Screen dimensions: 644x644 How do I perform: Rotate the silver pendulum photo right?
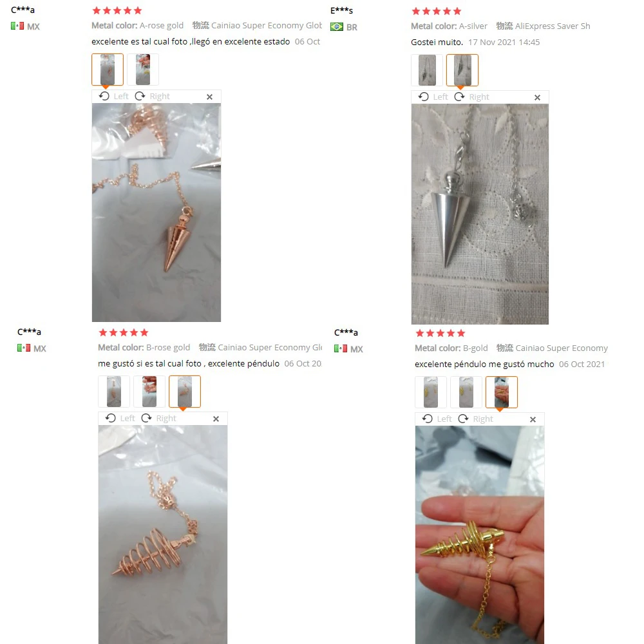click(x=471, y=97)
